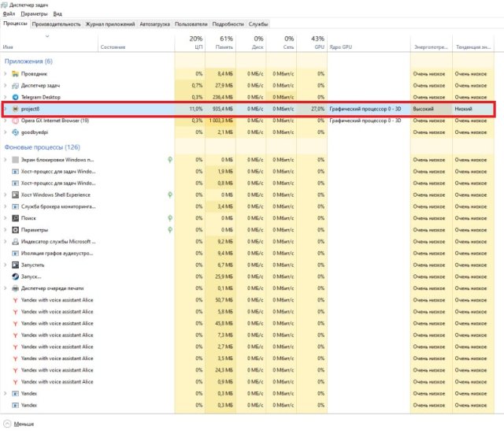Expand the Хост Windows Shell Experience entry
504x434 pixels.
pos(6,195)
